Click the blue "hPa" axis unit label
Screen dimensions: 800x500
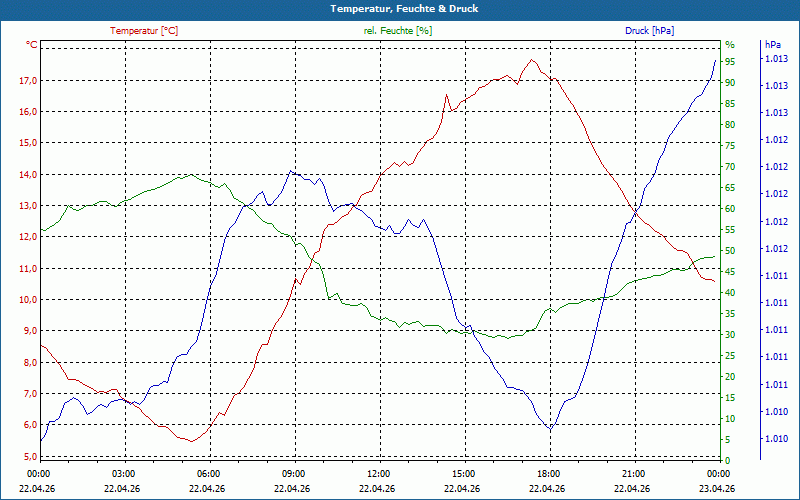pos(773,45)
